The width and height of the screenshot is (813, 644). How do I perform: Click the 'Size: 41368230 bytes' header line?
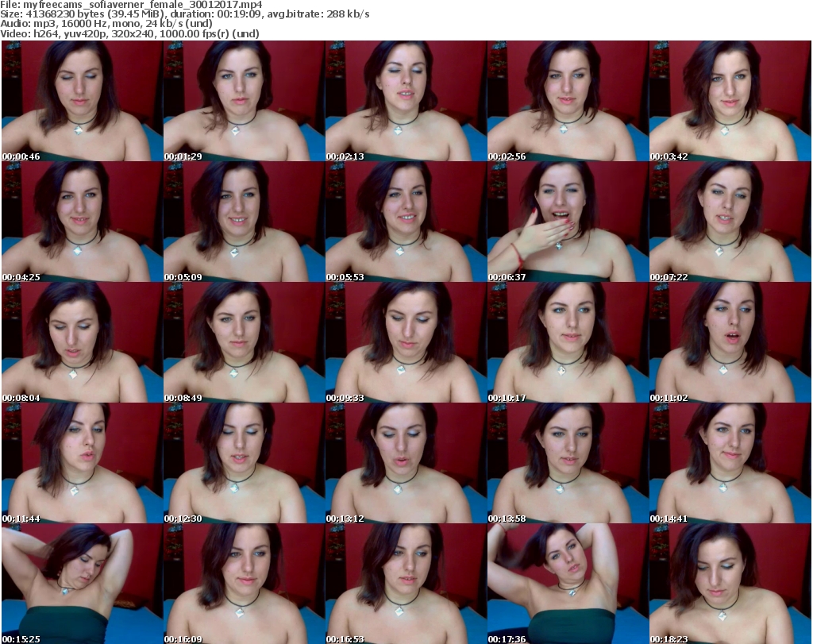[184, 14]
